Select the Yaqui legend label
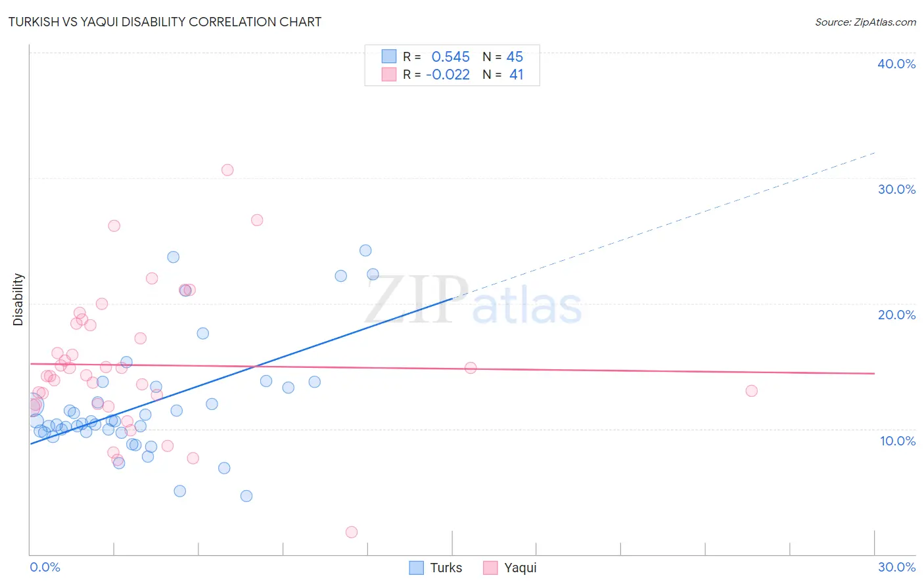The height and width of the screenshot is (586, 924). tap(520, 568)
